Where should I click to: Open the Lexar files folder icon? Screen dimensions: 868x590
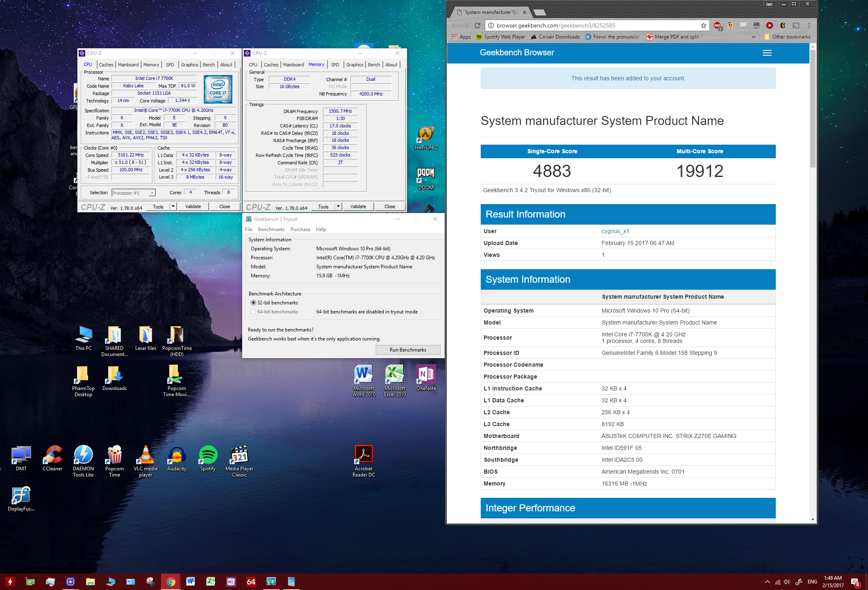click(145, 338)
